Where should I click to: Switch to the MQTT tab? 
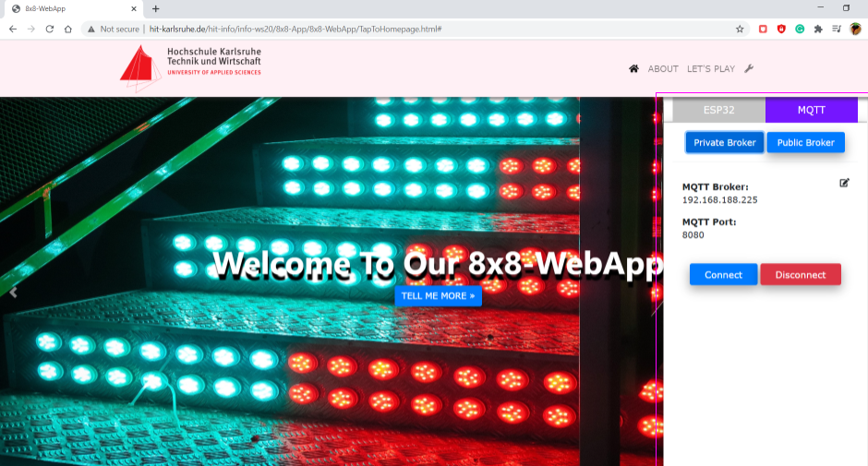[811, 110]
